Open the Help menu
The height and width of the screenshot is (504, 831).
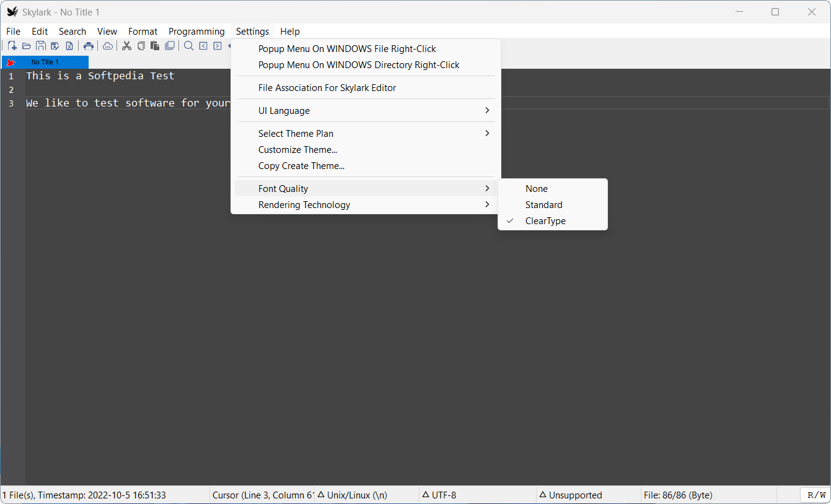(x=290, y=32)
